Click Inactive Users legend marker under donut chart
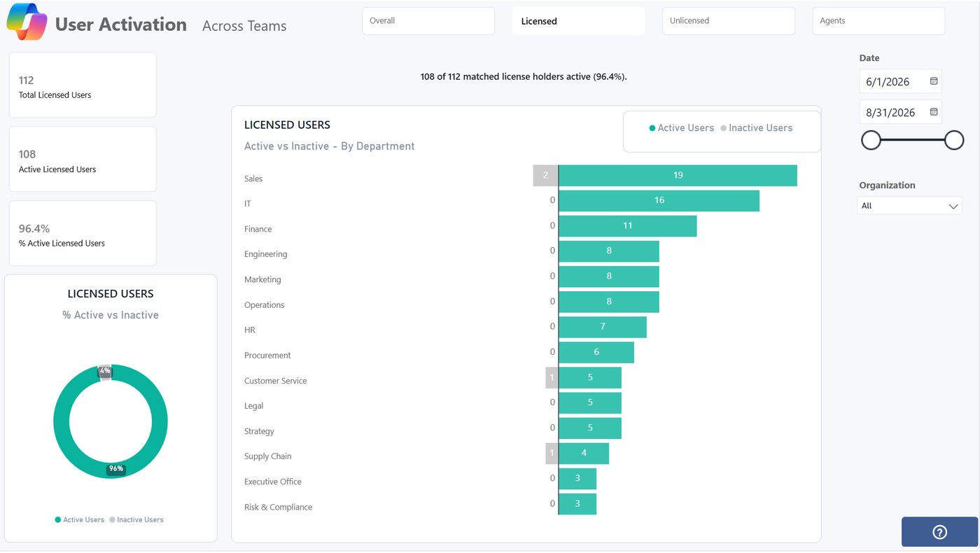The height and width of the screenshot is (553, 980). pos(112,520)
